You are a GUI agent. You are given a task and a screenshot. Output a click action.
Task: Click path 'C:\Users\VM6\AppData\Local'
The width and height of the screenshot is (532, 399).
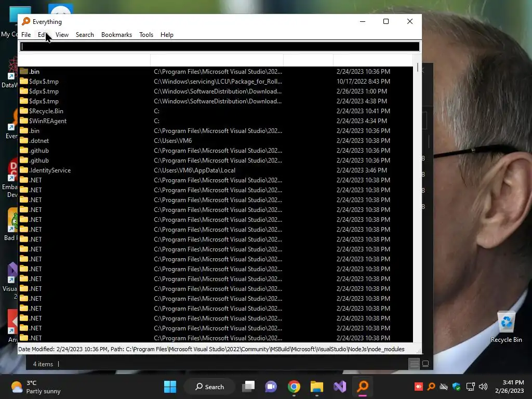194,170
